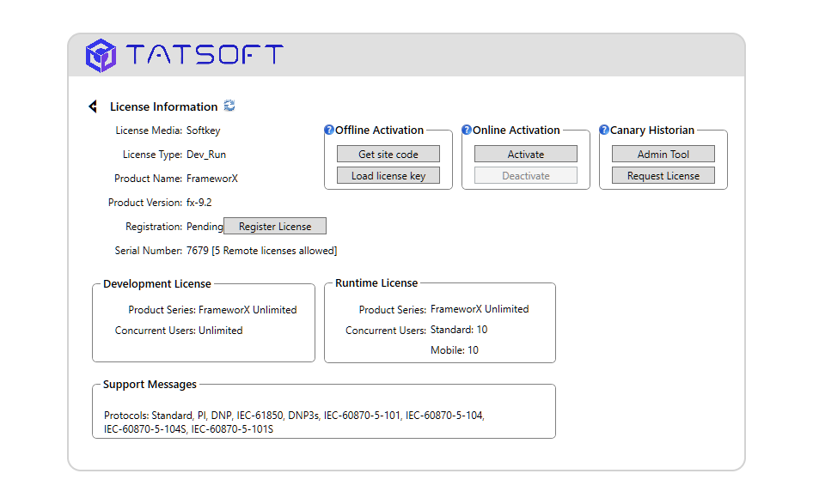Select the serial number 7679 text
Viewport: 813px width, 504px height.
[x=197, y=251]
